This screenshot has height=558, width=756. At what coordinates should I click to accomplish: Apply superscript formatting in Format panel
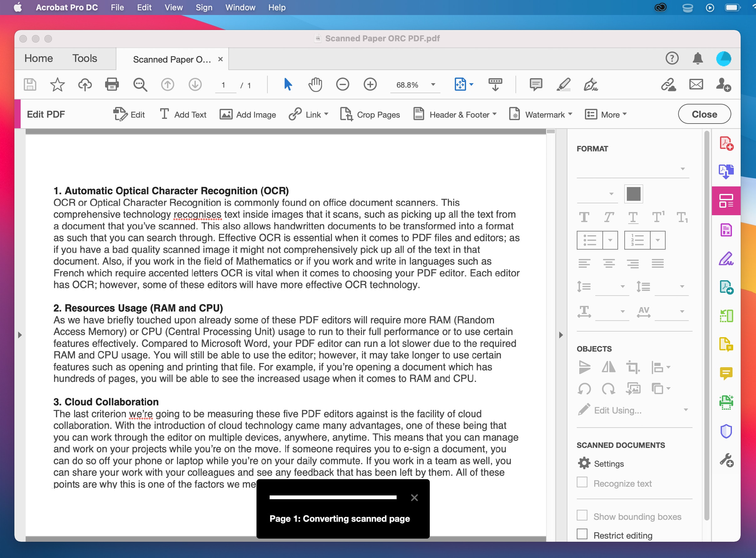(x=658, y=217)
